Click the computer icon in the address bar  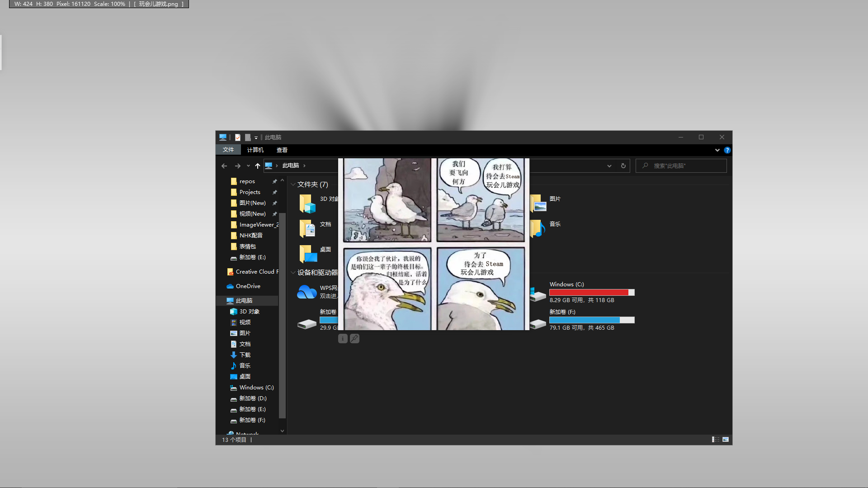pos(269,166)
